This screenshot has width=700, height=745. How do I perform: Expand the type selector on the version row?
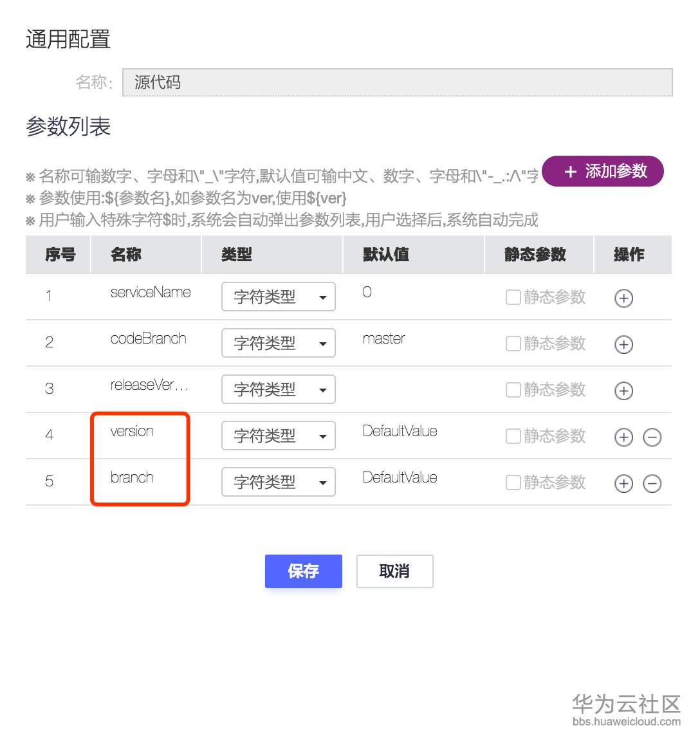[278, 436]
